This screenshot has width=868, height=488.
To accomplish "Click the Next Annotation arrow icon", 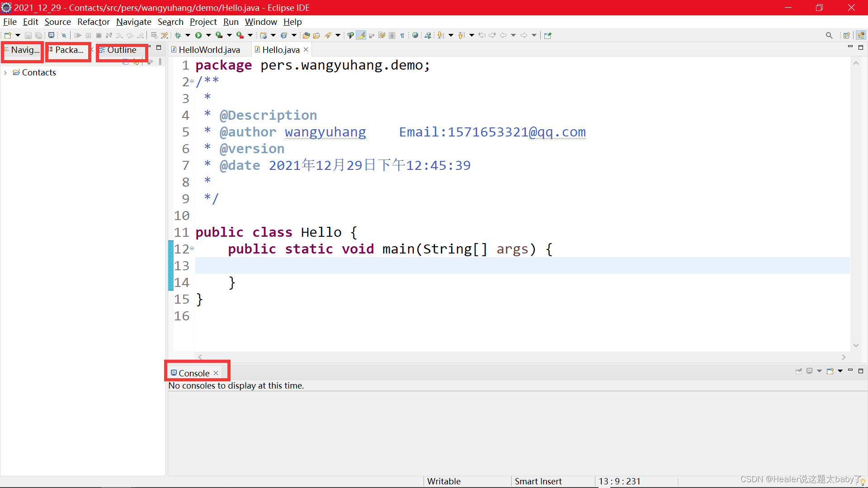I will pyautogui.click(x=440, y=35).
